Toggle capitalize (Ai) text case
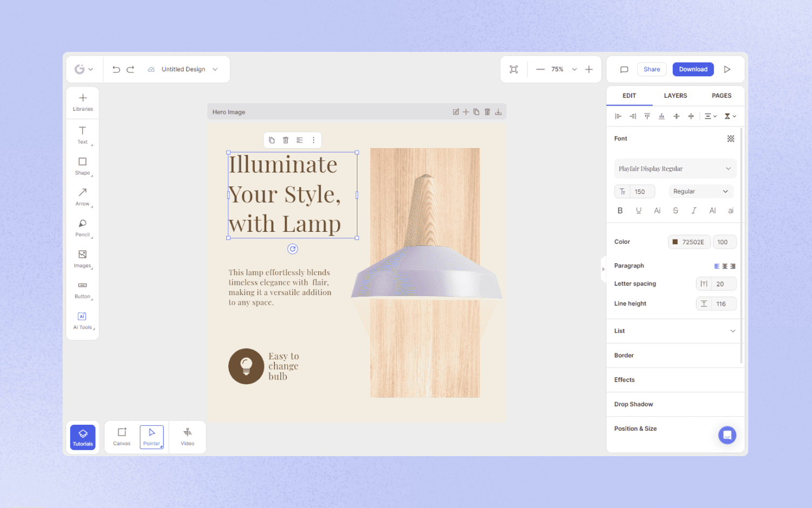 657,211
